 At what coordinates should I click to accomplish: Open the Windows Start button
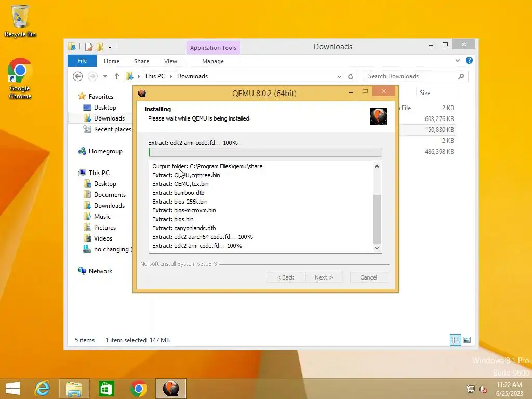pyautogui.click(x=13, y=389)
